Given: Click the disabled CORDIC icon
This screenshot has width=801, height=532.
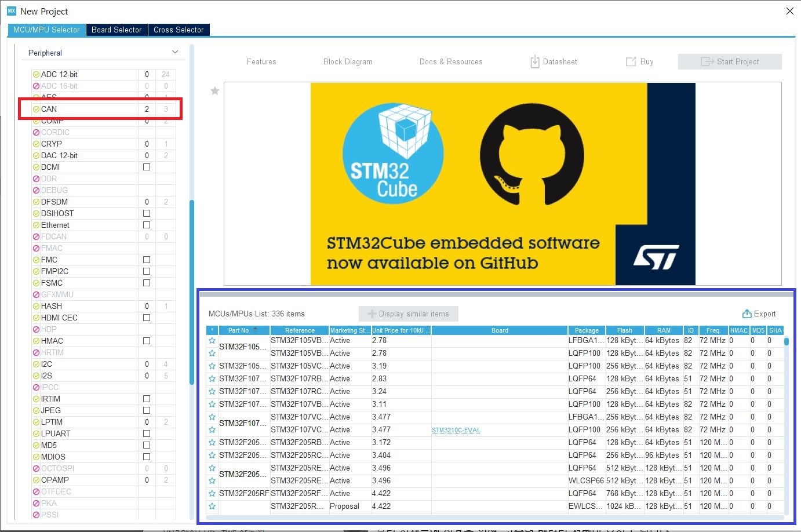Looking at the screenshot, I should point(36,132).
